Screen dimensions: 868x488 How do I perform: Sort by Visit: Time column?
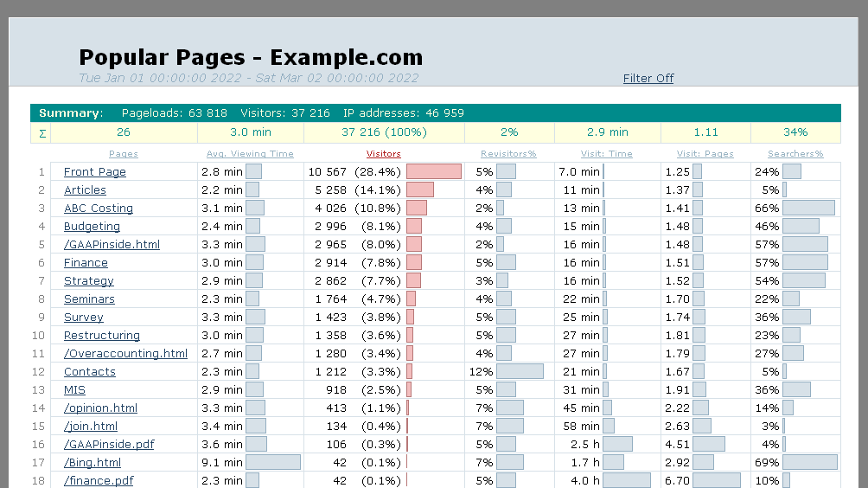[606, 154]
